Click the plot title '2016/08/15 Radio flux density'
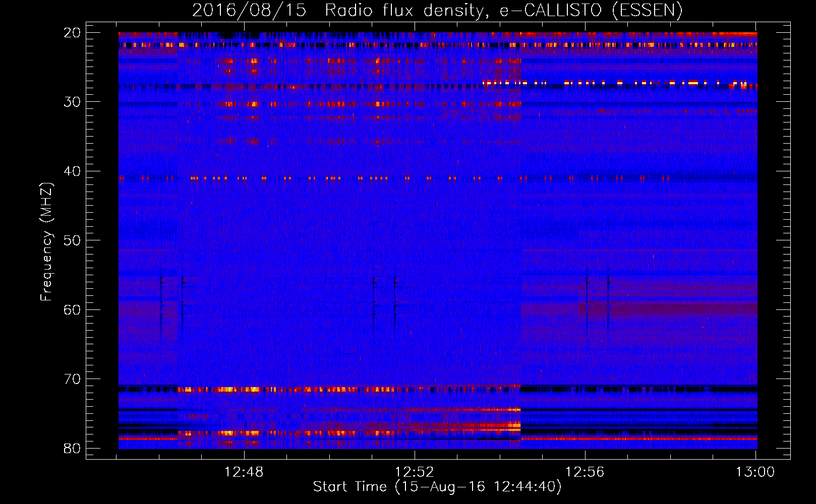 click(437, 10)
